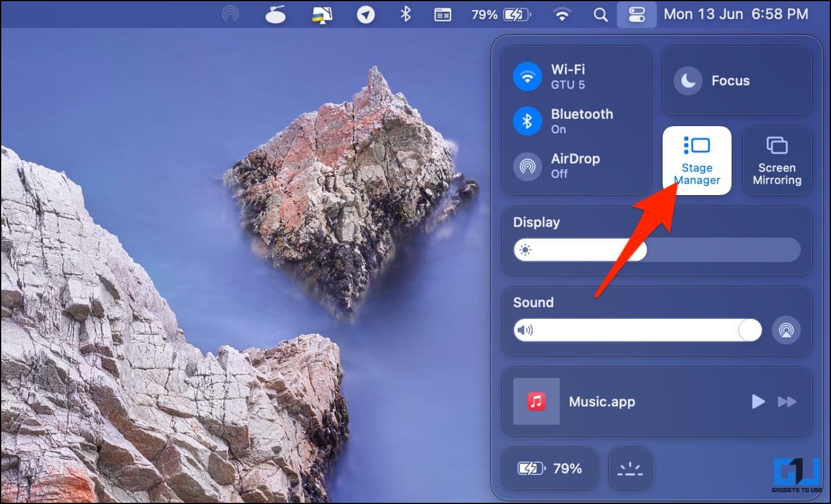Open keyboard brightness control
This screenshot has width=831, height=504.
tap(630, 468)
